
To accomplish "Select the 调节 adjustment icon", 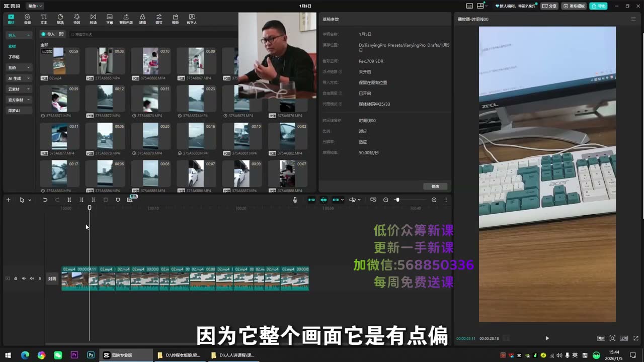I will point(159,19).
